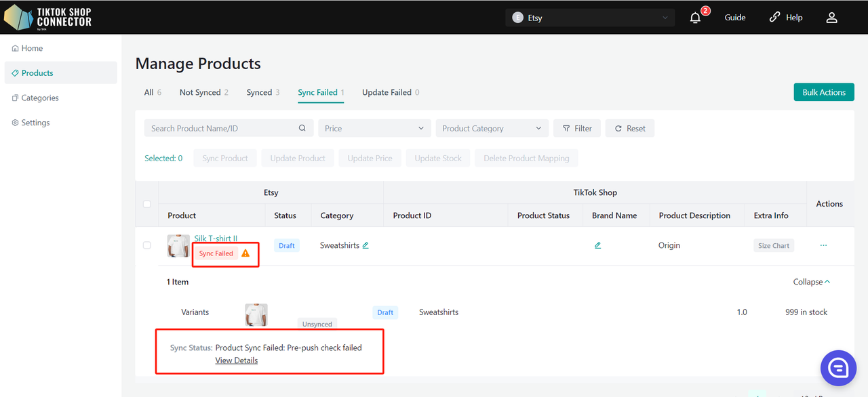Open the Price dropdown
Image resolution: width=868 pixels, height=397 pixels.
coord(374,128)
